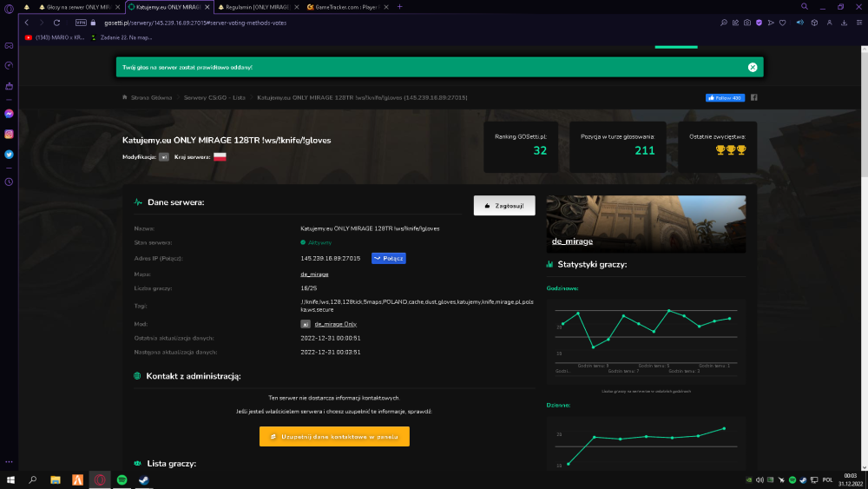
Task: Click the Facebook Follow 430 button
Action: (725, 97)
